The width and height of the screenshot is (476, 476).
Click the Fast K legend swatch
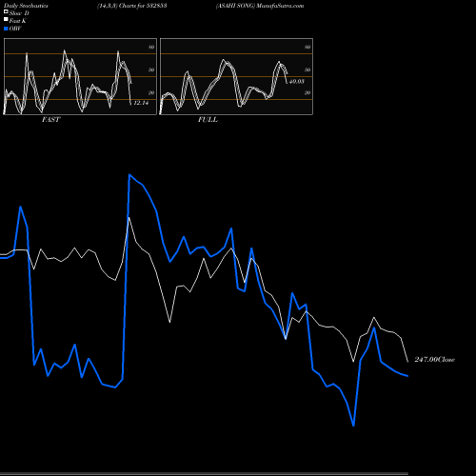click(6, 20)
